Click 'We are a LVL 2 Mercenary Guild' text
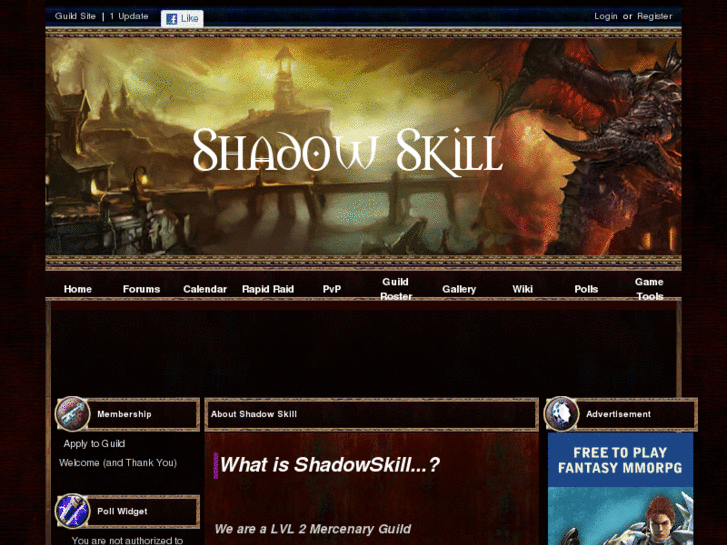Image resolution: width=727 pixels, height=545 pixels. tap(312, 529)
